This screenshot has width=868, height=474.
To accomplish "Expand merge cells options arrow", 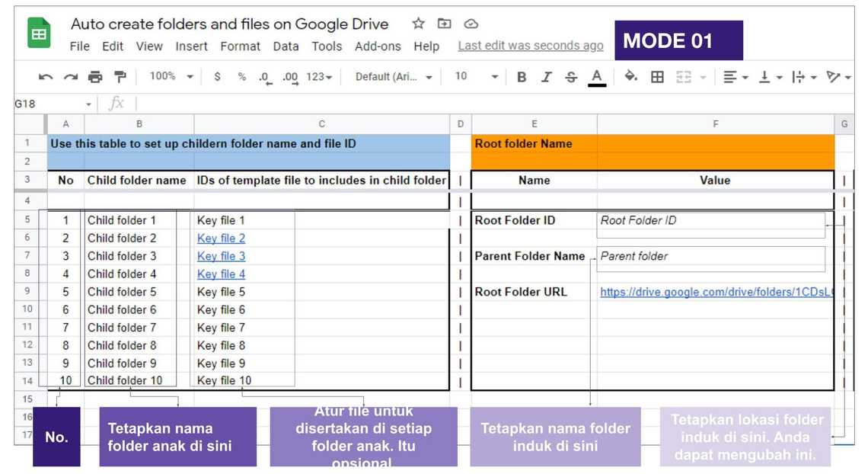I will coord(703,78).
